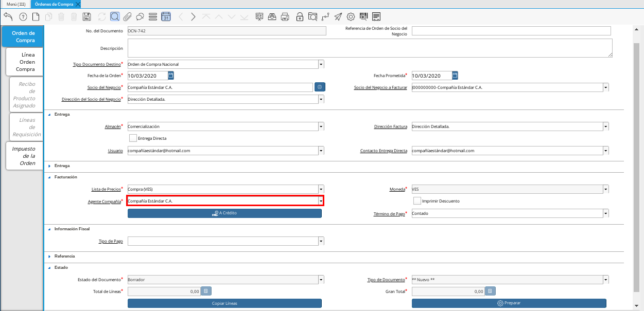The width and height of the screenshot is (644, 311).
Task: Switch to Línea Orden Compra tab
Action: tap(25, 62)
